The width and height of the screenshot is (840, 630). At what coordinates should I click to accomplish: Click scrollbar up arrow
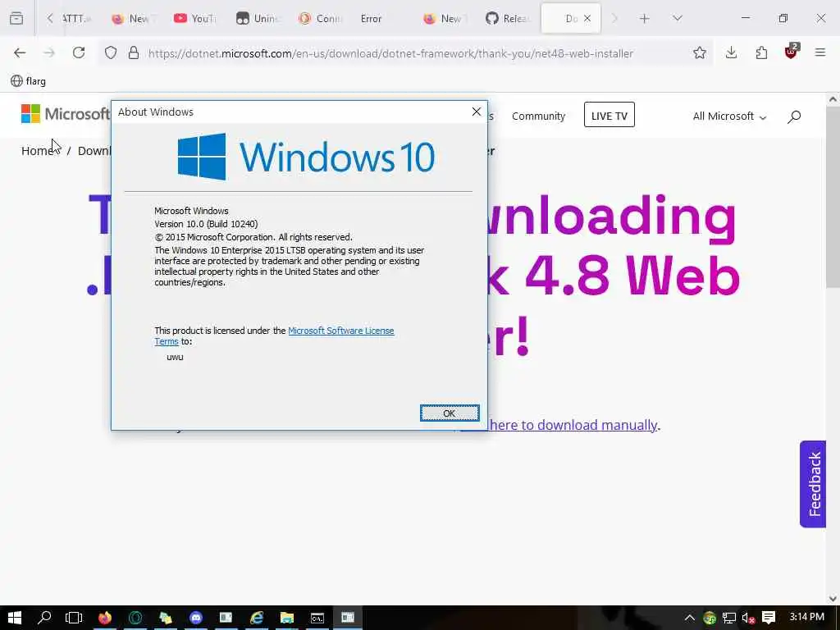pos(833,99)
